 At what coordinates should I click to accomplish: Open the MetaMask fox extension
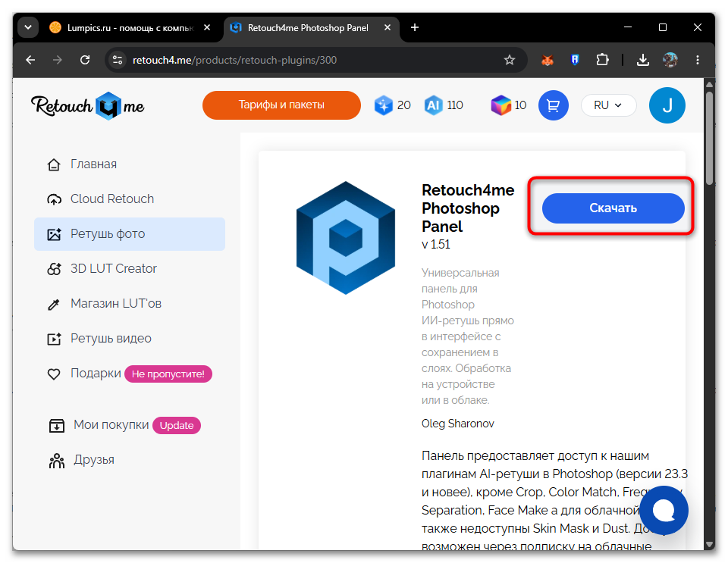[x=548, y=60]
